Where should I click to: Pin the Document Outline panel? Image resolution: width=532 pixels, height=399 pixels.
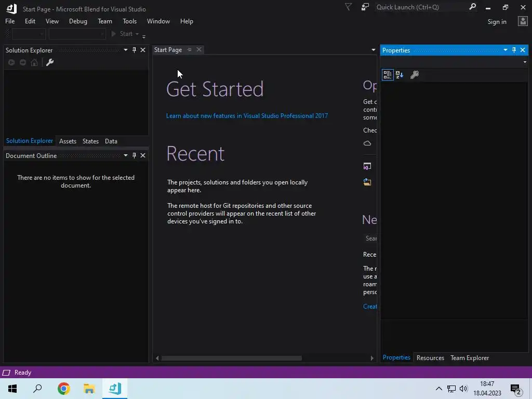[135, 155]
